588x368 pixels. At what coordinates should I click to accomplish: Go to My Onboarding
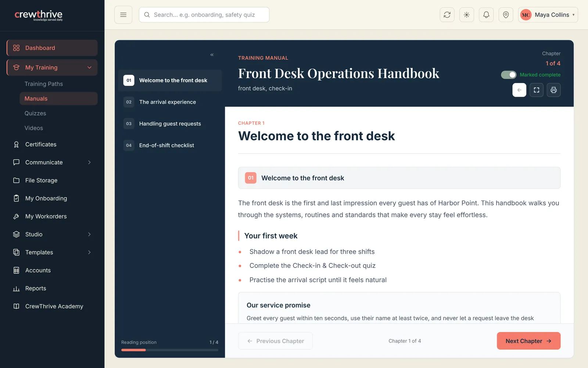[52, 198]
